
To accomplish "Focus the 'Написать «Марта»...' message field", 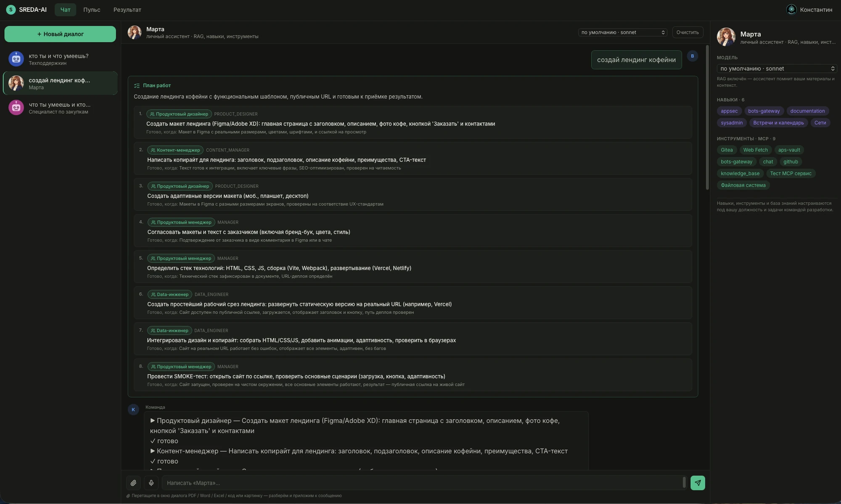I will pyautogui.click(x=423, y=483).
